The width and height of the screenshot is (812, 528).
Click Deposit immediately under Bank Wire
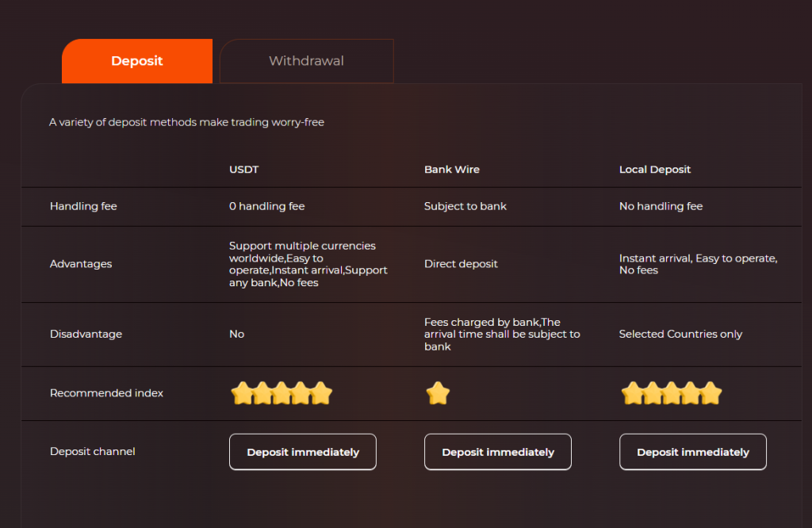click(x=497, y=452)
